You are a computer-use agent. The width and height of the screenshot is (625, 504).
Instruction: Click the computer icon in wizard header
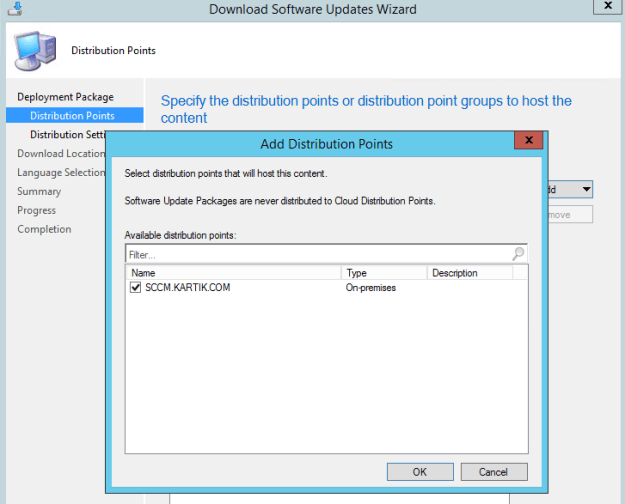35,51
